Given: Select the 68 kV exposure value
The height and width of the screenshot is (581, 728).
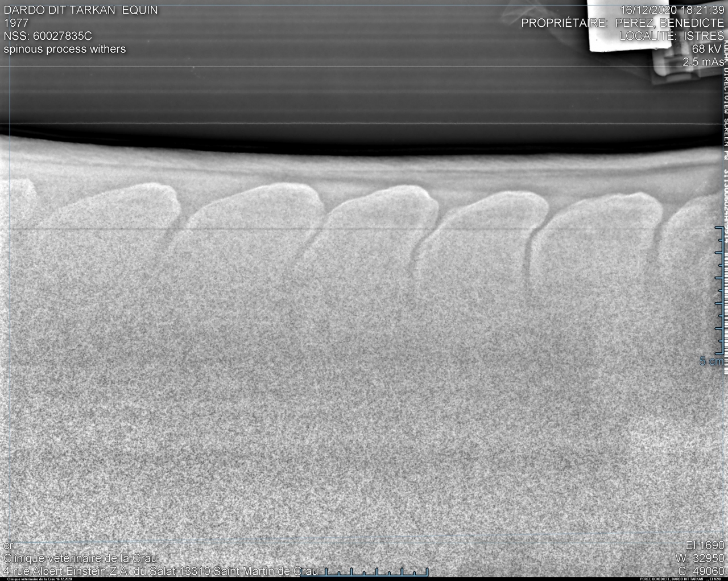Looking at the screenshot, I should click(708, 49).
